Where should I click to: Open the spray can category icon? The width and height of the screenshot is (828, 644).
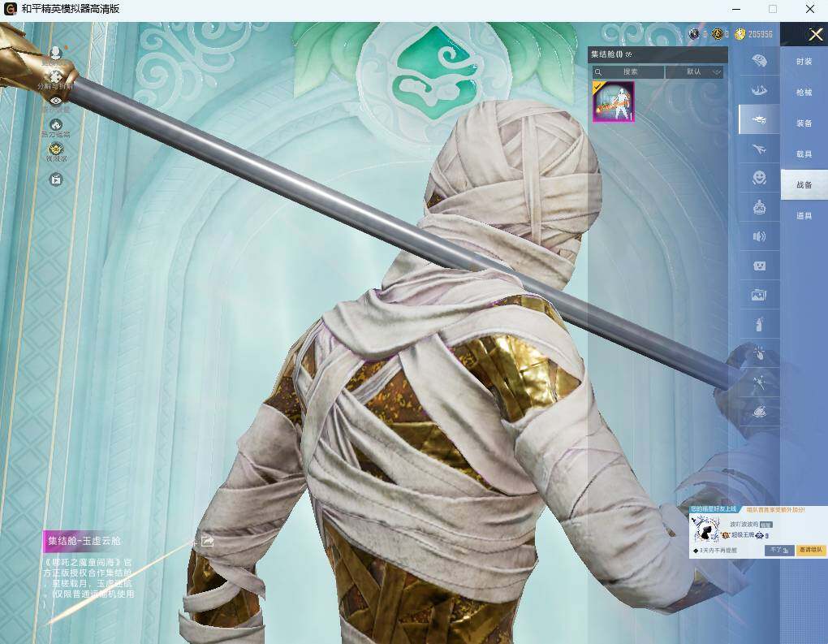coord(759,324)
